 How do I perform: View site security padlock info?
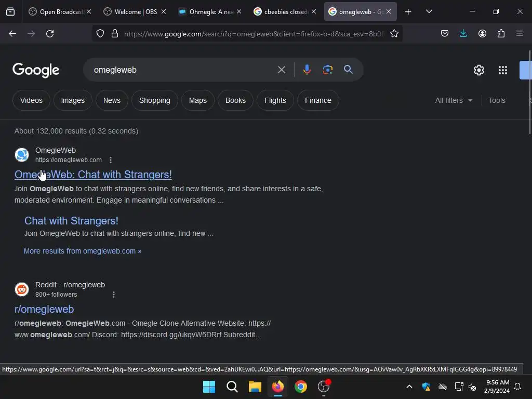click(x=115, y=34)
